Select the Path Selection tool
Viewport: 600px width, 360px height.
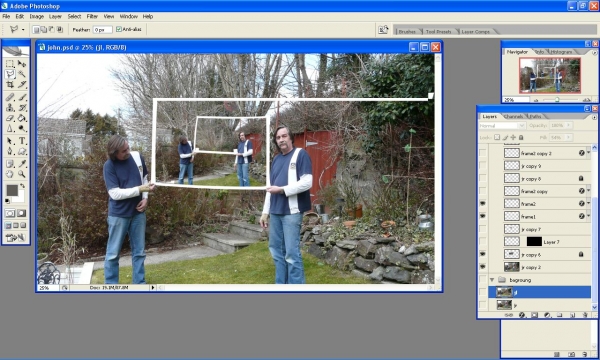[x=10, y=141]
